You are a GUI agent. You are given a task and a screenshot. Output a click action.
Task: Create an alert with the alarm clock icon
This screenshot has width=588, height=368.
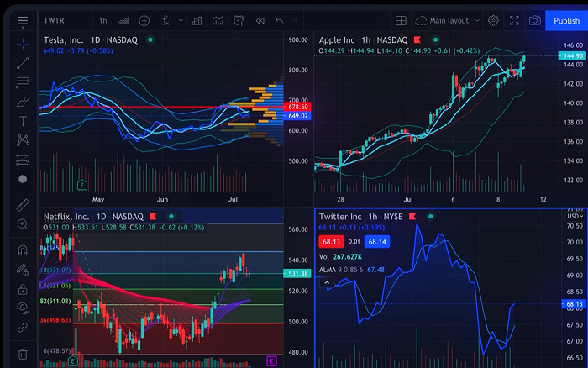[239, 21]
